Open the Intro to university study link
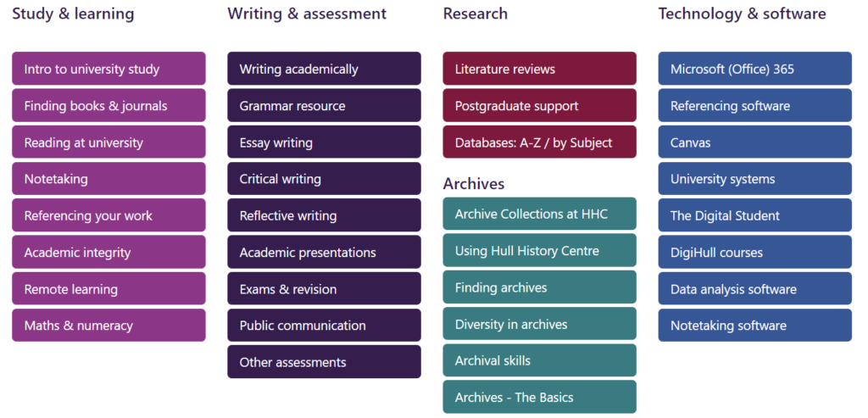This screenshot has height=418, width=868. tap(108, 69)
